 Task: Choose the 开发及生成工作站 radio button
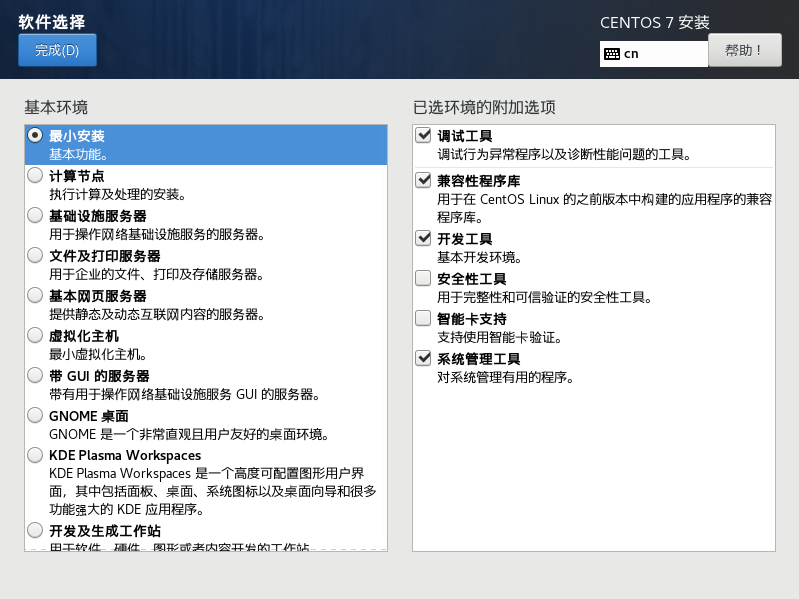point(35,530)
